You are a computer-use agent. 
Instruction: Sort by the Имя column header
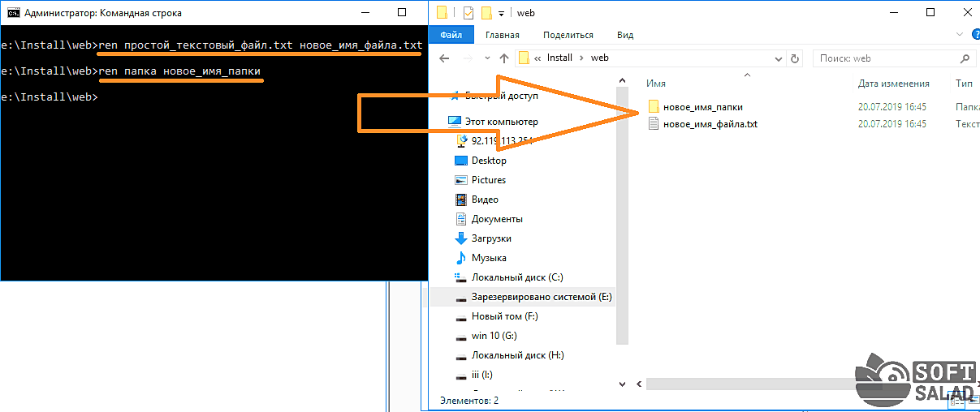pos(656,84)
